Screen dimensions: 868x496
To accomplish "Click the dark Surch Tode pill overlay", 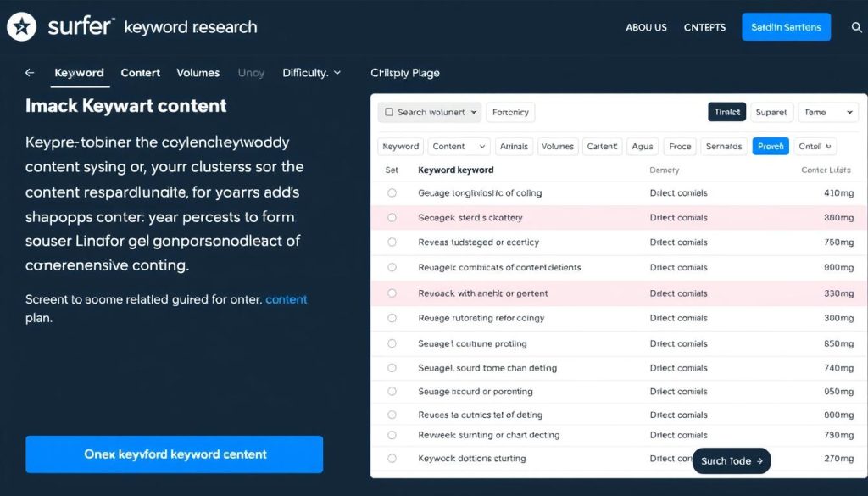I will coord(731,461).
